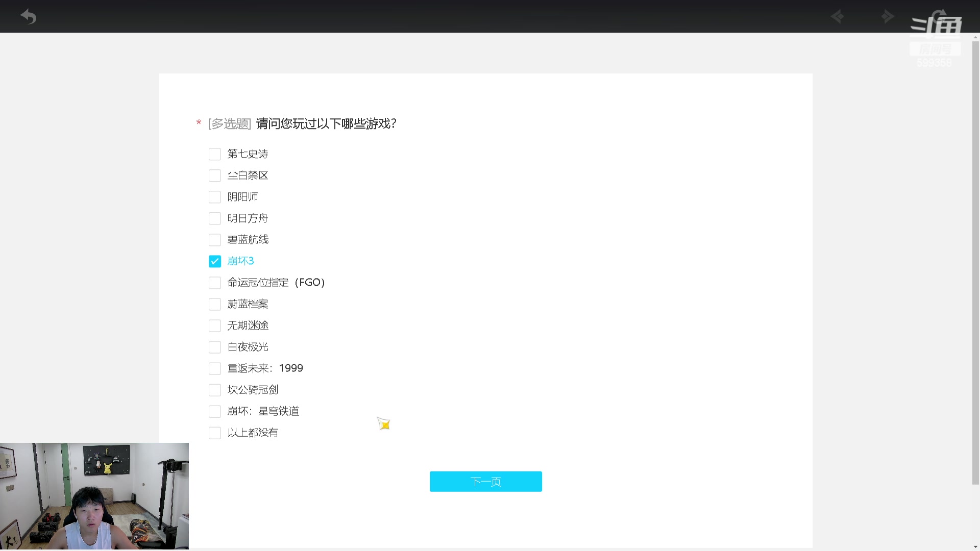This screenshot has height=551, width=980.
Task: Click the question text 请问您玩过以下哪些游戏？
Action: click(326, 123)
